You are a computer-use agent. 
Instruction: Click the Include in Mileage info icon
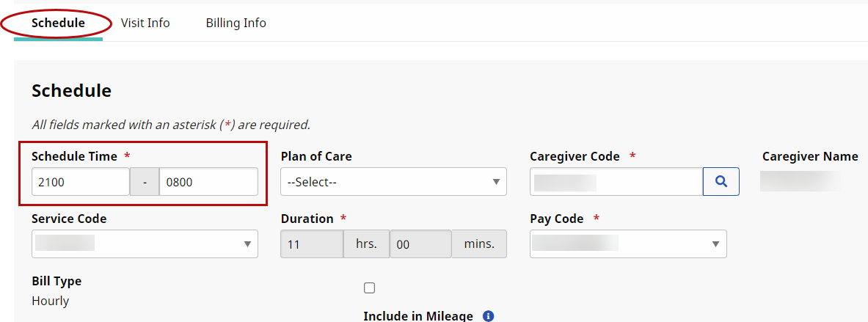(489, 316)
